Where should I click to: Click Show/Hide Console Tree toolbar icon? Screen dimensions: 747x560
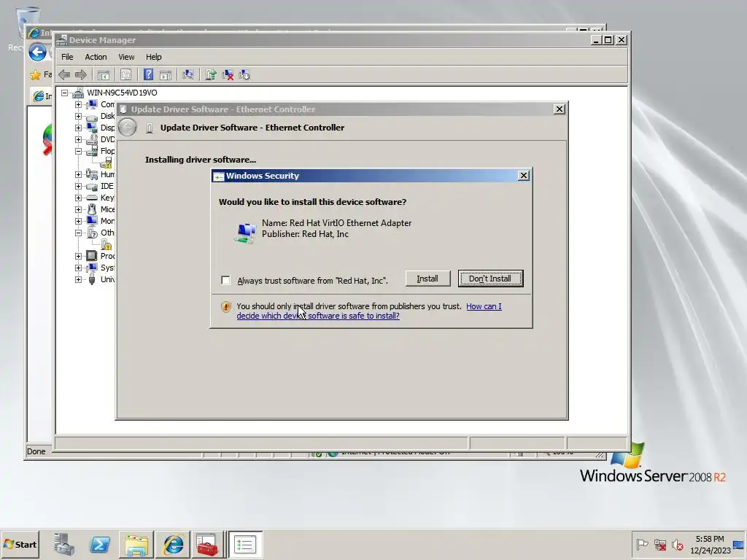[104, 75]
